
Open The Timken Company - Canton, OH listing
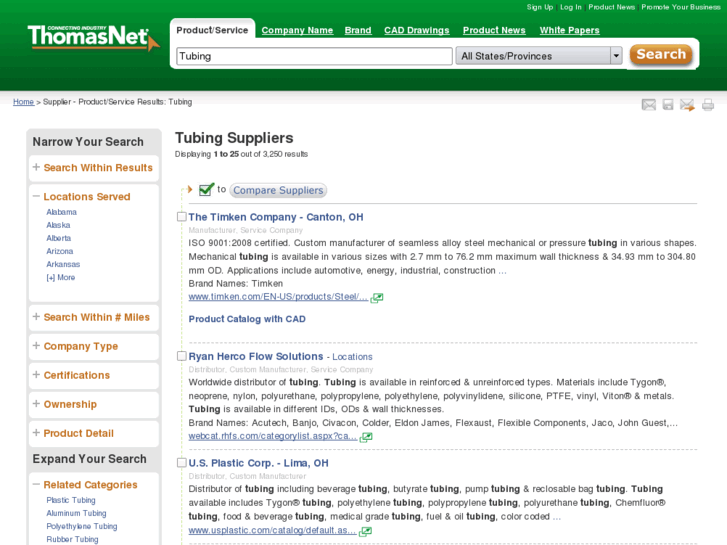click(276, 217)
